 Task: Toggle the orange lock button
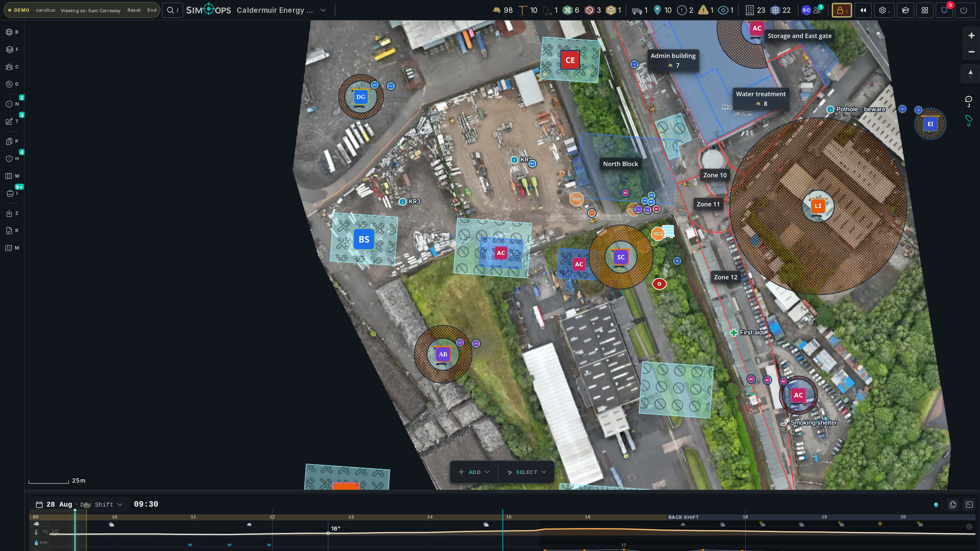click(x=841, y=10)
